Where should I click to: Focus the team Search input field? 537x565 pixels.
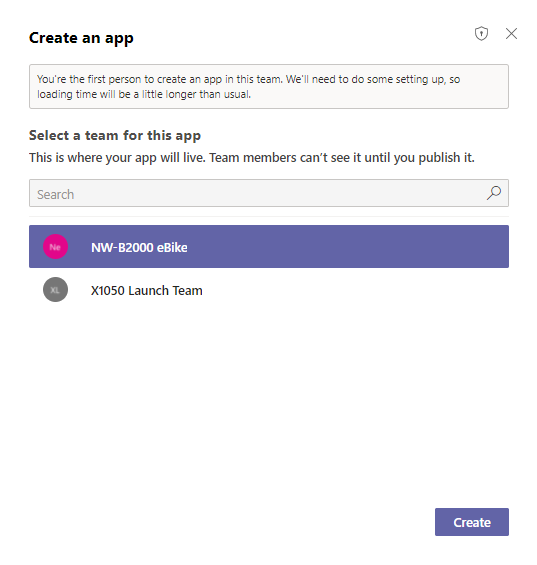269,193
